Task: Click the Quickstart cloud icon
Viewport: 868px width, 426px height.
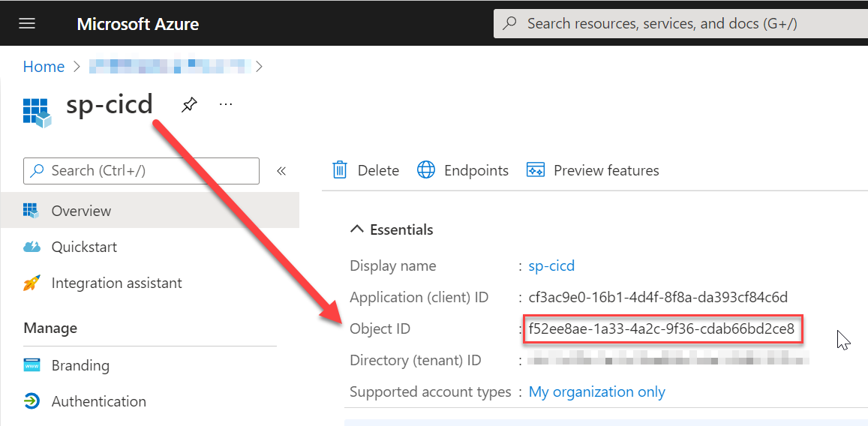Action: point(32,247)
